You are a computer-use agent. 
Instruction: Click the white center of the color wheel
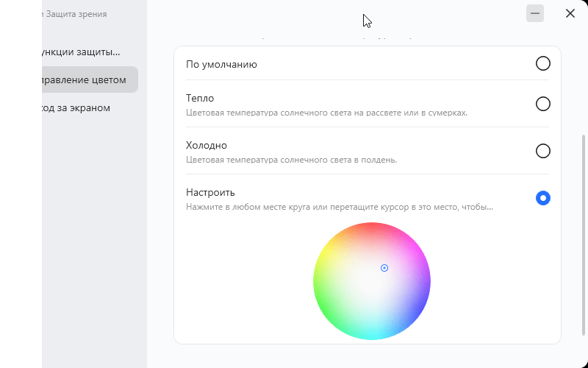(x=371, y=283)
